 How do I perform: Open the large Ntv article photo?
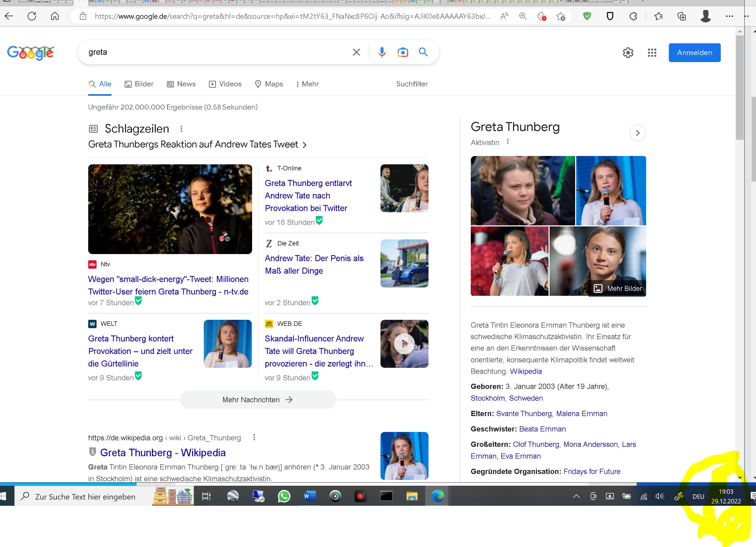click(170, 209)
